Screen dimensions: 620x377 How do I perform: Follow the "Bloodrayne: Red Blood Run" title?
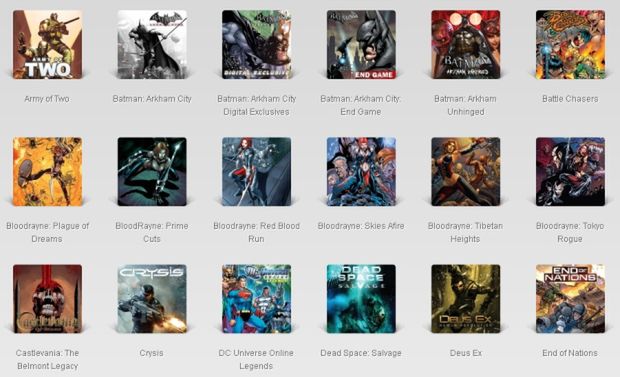coord(256,232)
